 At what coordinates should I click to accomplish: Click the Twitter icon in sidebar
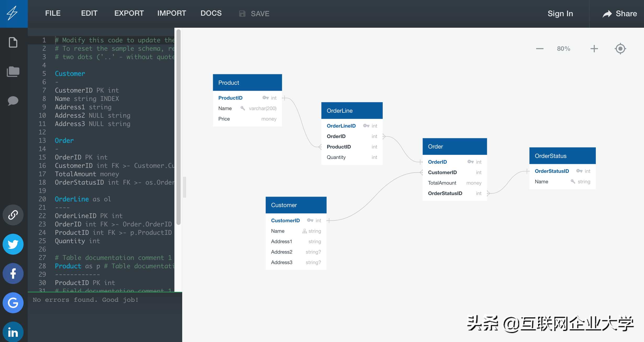(x=13, y=244)
